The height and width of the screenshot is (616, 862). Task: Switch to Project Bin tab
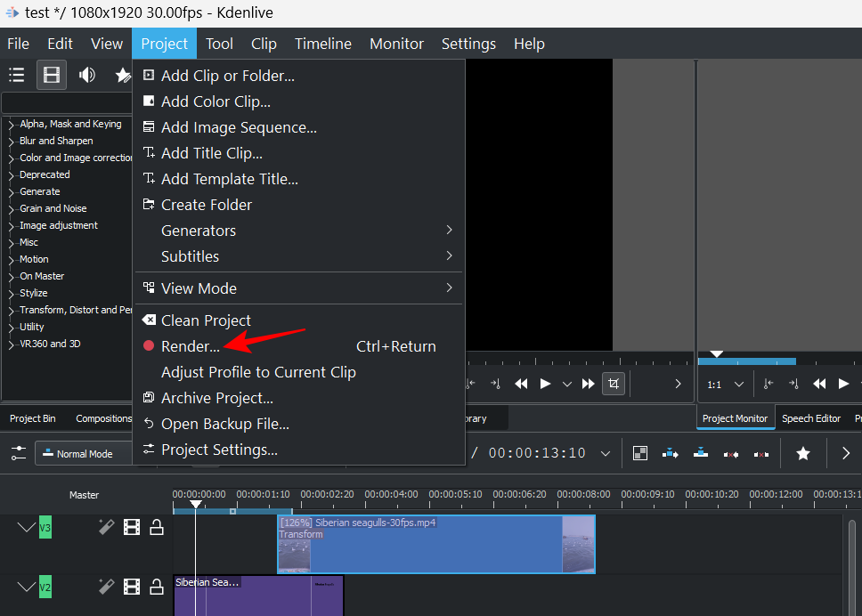[x=32, y=418]
